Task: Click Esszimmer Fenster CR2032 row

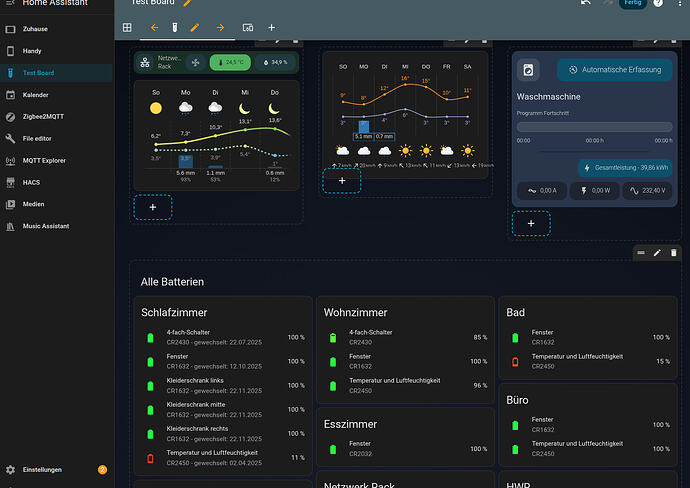Action: (405, 449)
